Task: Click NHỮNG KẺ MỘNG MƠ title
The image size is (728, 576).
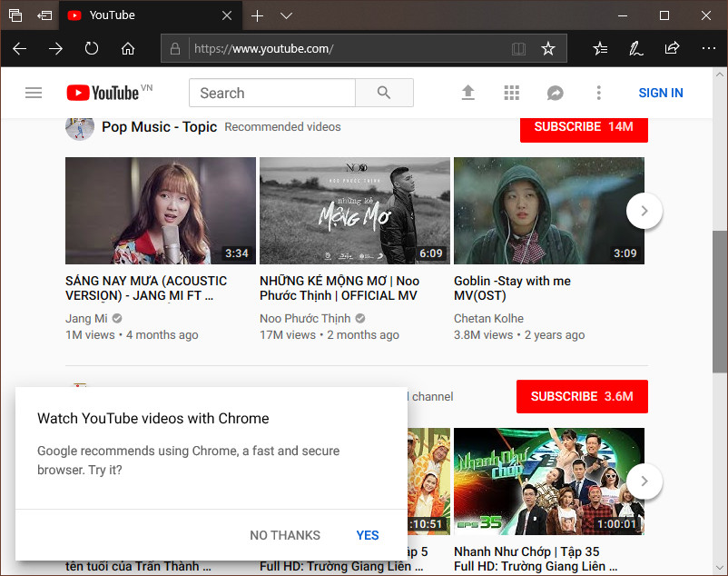Action: (x=339, y=288)
